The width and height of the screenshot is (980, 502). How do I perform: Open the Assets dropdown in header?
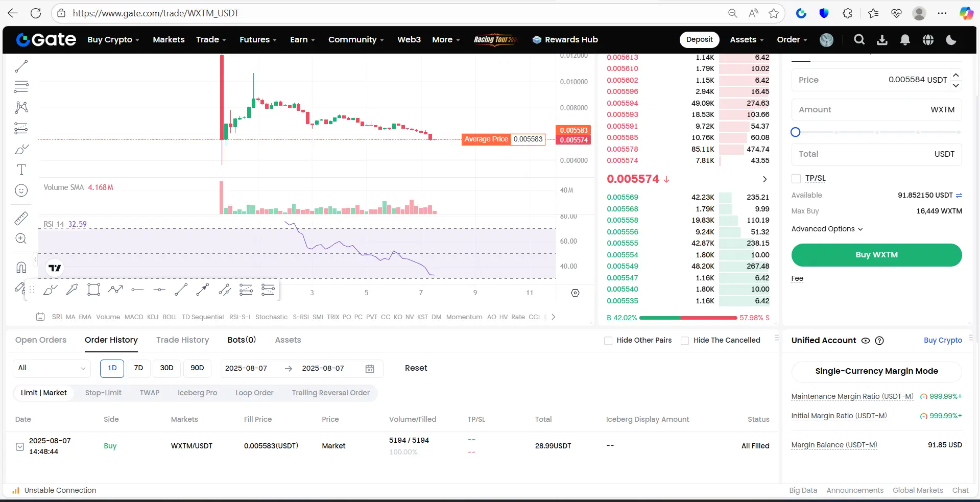click(x=747, y=40)
